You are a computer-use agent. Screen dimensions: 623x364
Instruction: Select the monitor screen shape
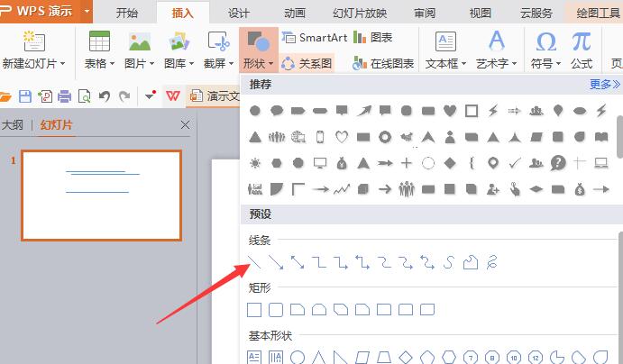[320, 163]
